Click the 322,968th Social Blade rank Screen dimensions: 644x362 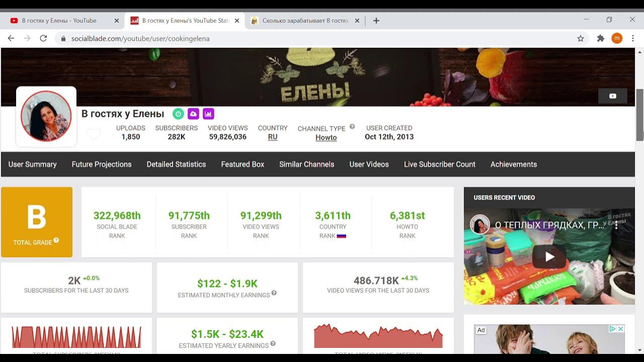[117, 216]
